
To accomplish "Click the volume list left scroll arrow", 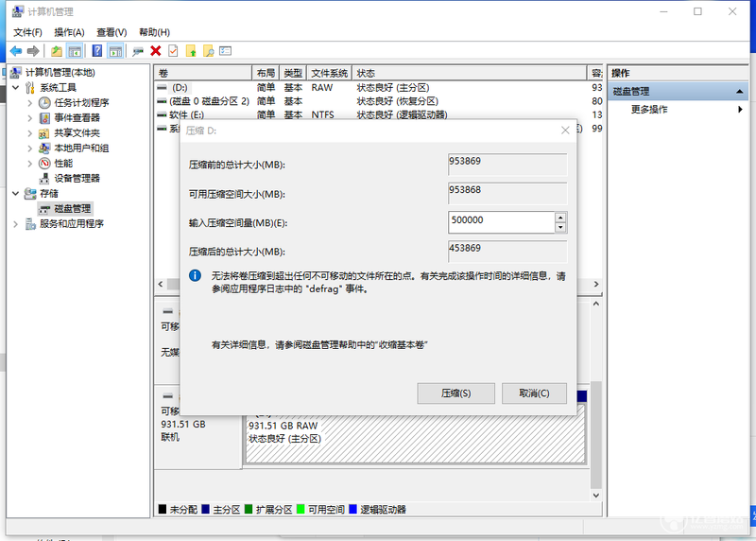I will point(161,285).
